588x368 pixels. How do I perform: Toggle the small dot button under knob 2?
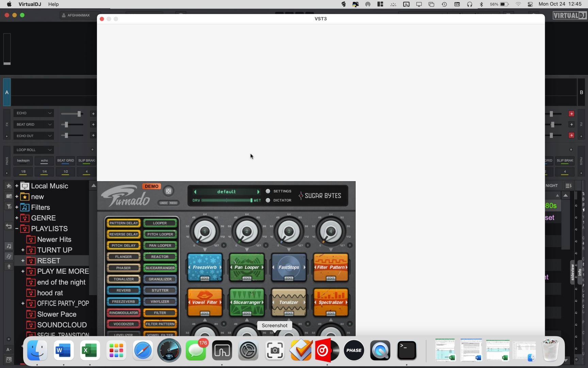coord(266,245)
